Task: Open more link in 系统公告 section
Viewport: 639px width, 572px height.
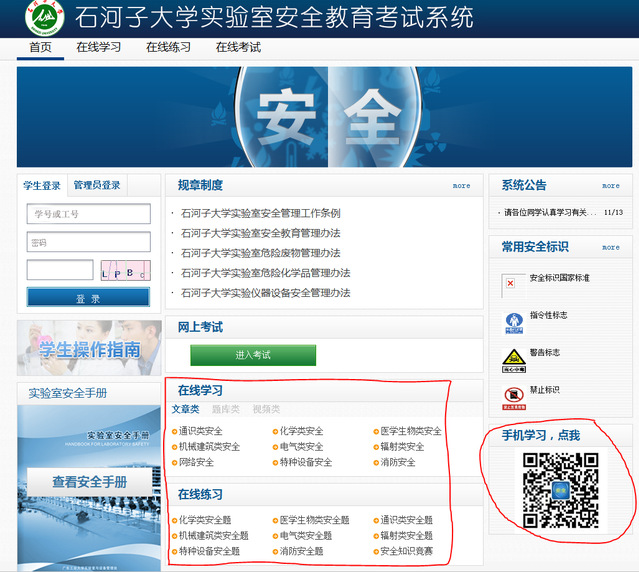Action: coord(610,186)
